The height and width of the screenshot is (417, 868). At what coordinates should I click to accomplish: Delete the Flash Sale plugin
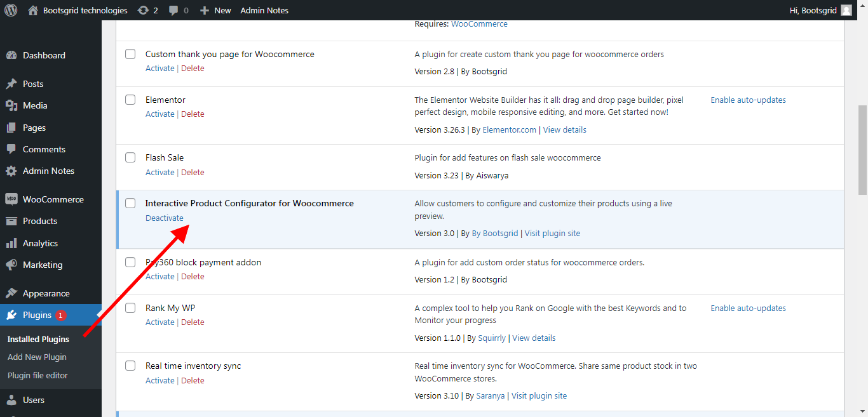coord(193,172)
